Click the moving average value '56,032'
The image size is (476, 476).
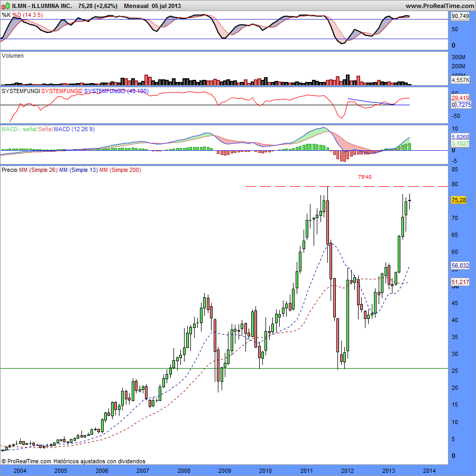[x=460, y=266]
